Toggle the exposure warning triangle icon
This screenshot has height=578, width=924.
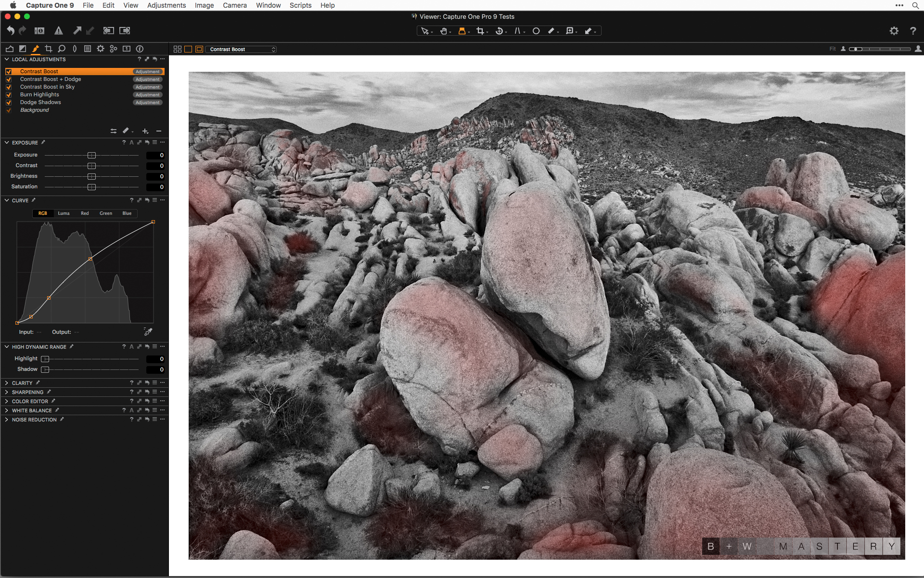click(59, 31)
